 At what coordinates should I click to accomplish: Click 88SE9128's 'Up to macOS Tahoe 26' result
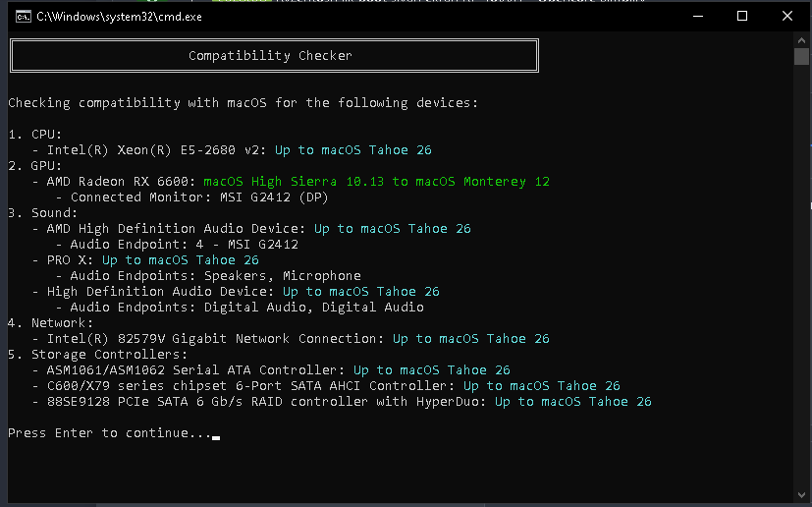[x=573, y=401]
